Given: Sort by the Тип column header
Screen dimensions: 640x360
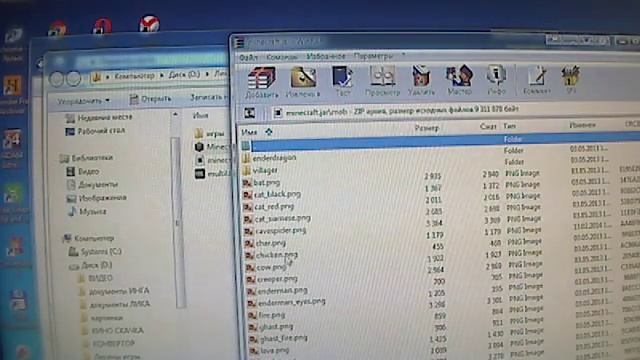Looking at the screenshot, I should click(x=509, y=126).
